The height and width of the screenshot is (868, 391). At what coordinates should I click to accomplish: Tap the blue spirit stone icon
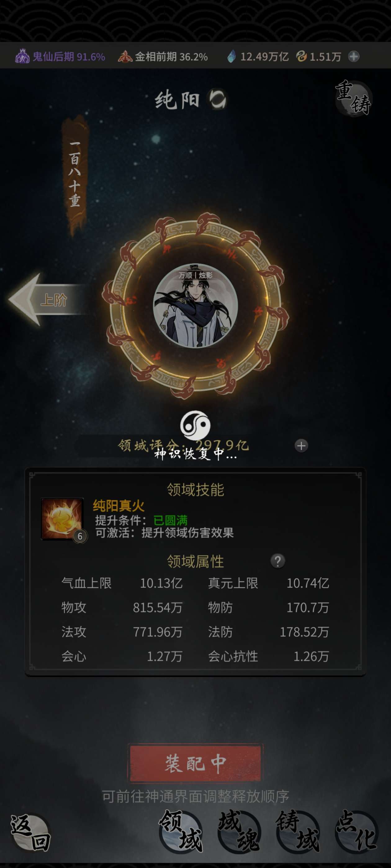tap(231, 56)
